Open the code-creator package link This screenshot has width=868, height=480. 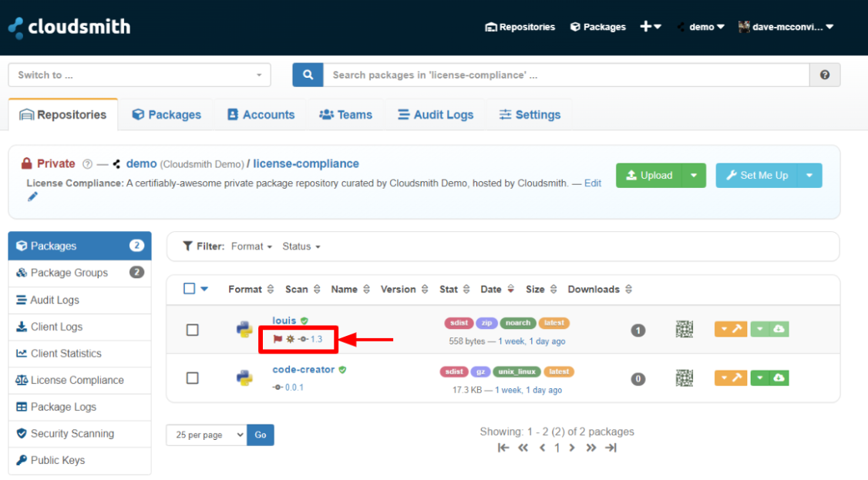coord(304,369)
